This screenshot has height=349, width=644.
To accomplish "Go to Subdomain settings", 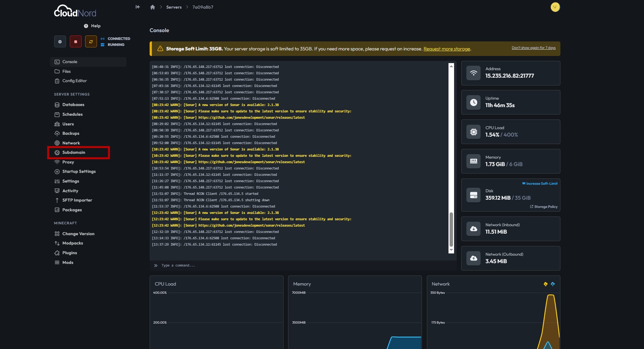I will point(74,152).
